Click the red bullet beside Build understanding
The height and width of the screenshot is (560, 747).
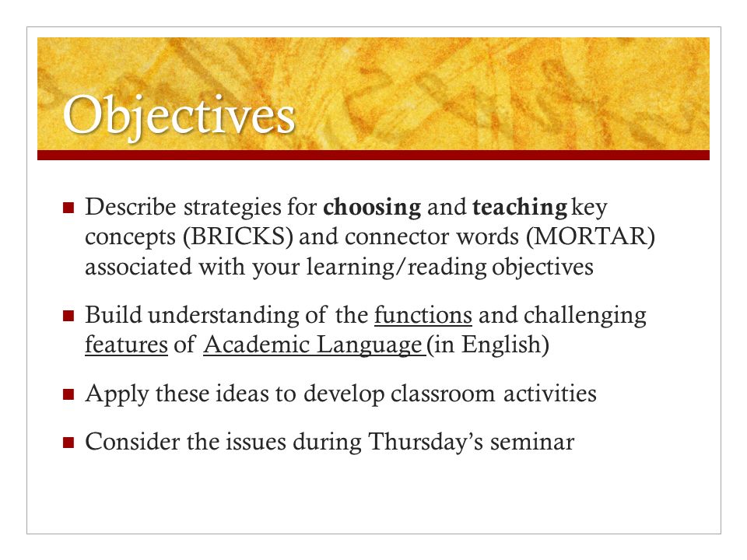[x=68, y=316]
